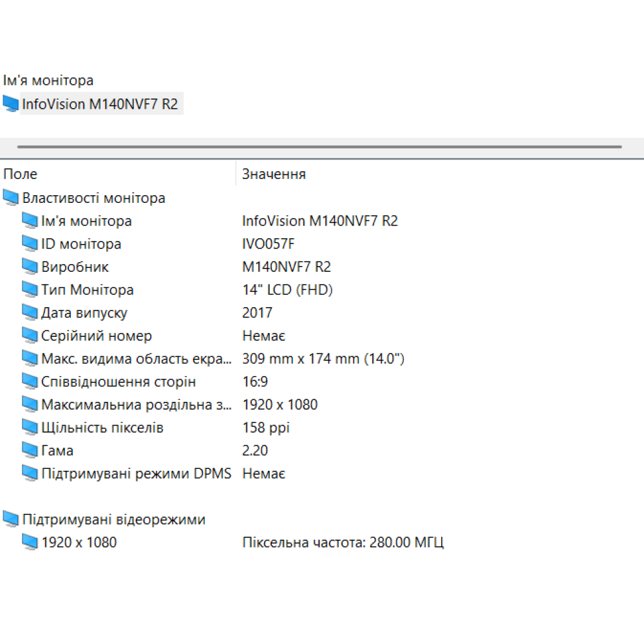Click the 158 ppi pixel density value

pyautogui.click(x=266, y=428)
